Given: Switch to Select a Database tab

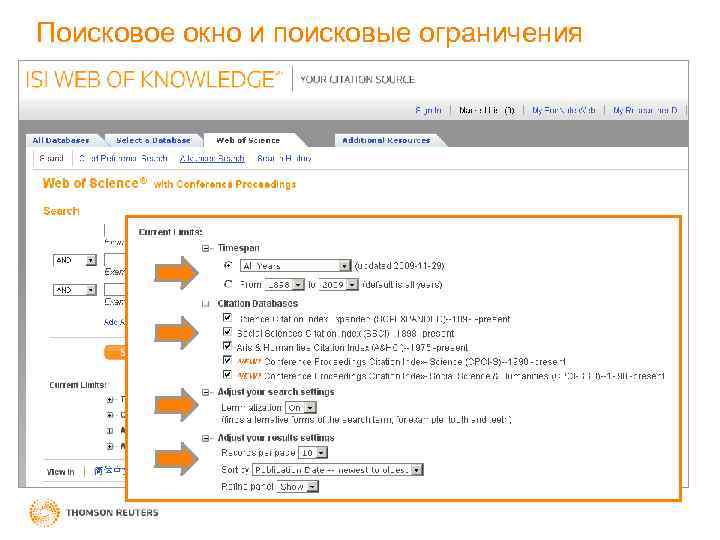Looking at the screenshot, I should [153, 140].
